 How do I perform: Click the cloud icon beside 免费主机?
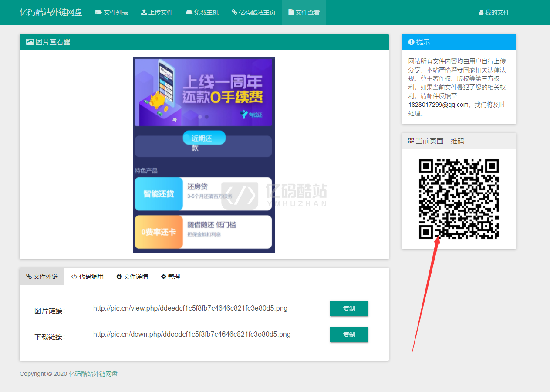tap(189, 12)
